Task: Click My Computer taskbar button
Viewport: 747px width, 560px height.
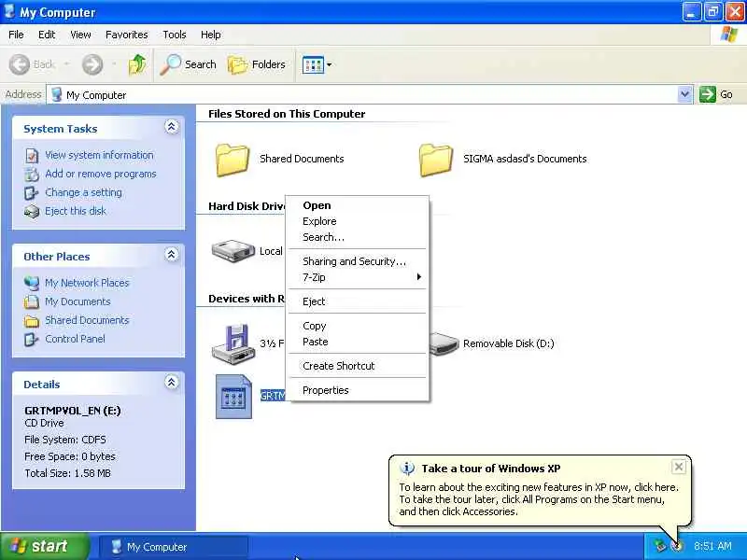Action: pos(174,547)
